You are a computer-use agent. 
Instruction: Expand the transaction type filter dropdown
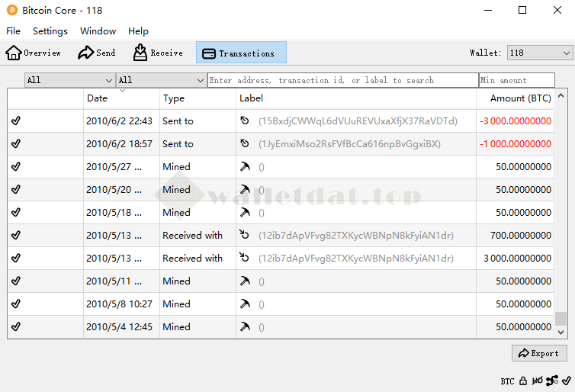161,80
